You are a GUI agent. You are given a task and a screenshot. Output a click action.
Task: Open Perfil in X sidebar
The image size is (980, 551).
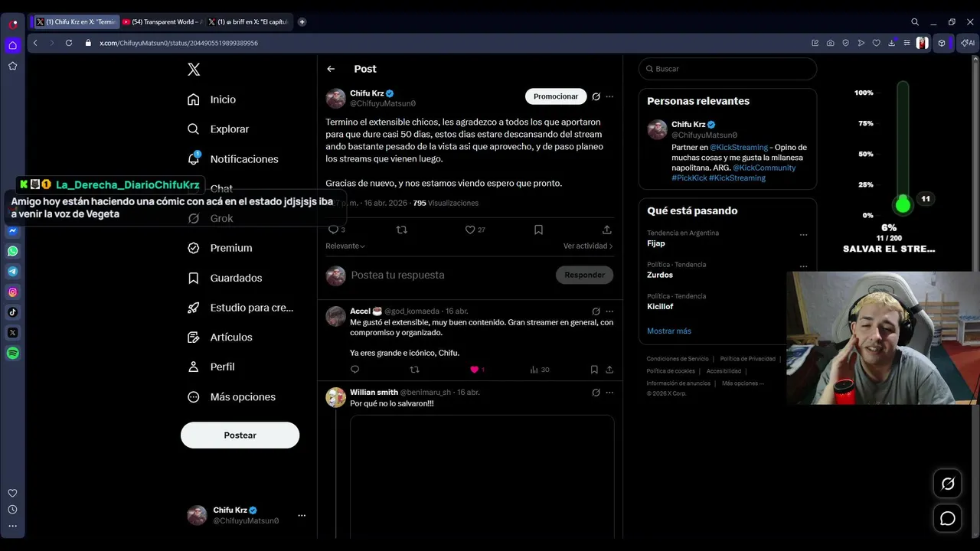tap(212, 367)
